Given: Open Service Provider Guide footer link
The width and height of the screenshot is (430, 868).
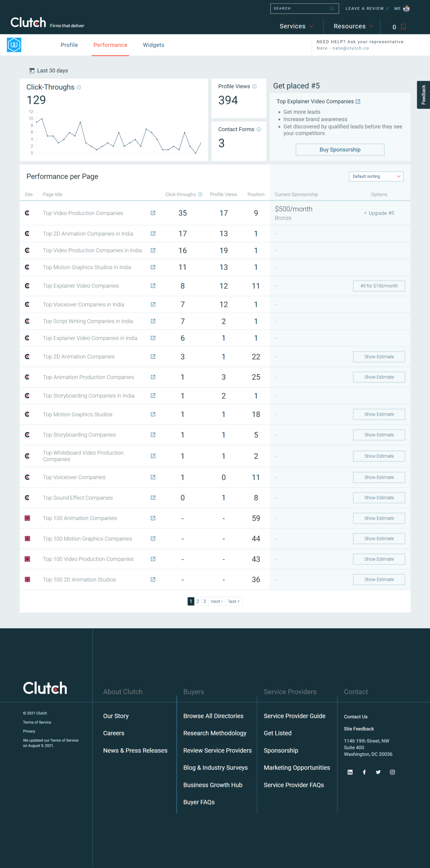Looking at the screenshot, I should 294,716.
